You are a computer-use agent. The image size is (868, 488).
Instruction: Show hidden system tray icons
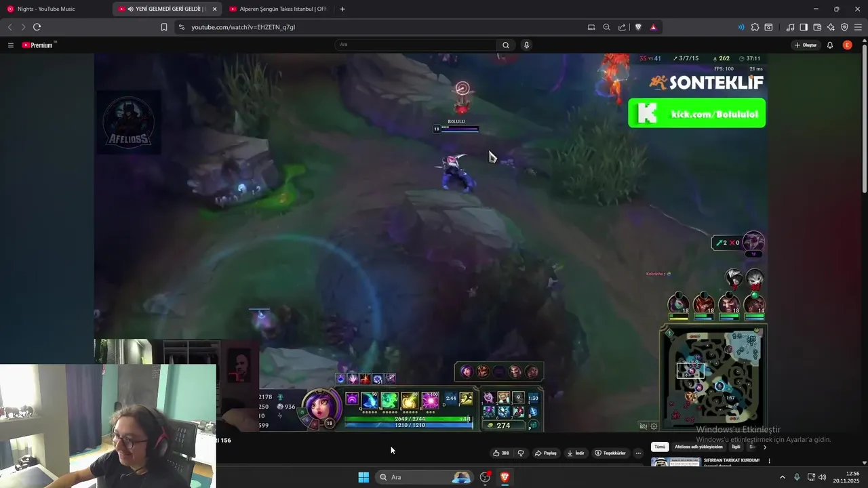pyautogui.click(x=783, y=477)
